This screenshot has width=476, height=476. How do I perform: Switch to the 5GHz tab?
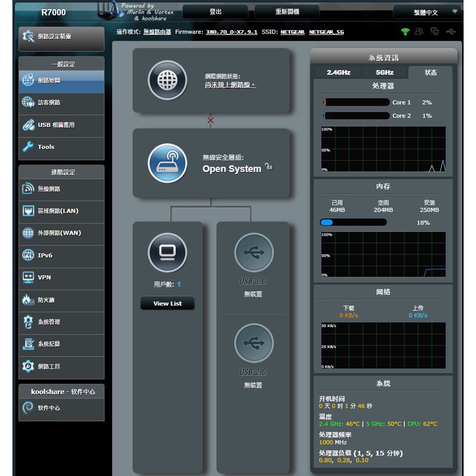point(384,72)
